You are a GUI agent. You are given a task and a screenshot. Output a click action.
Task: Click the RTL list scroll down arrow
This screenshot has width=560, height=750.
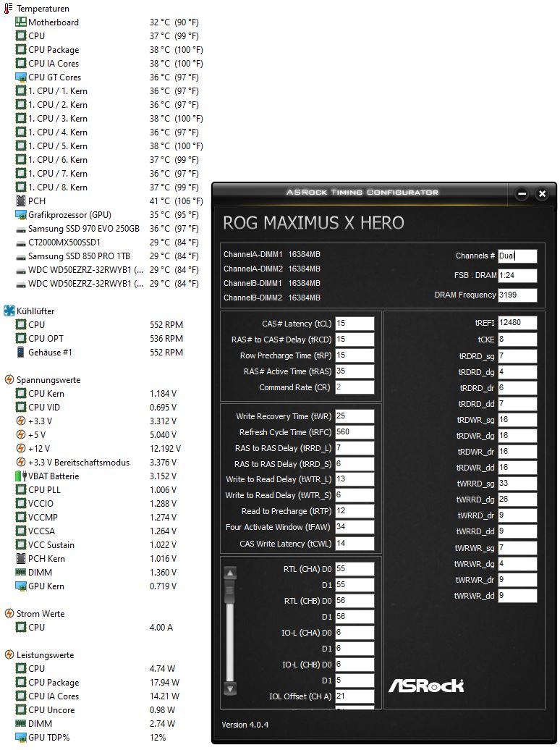coord(230,688)
